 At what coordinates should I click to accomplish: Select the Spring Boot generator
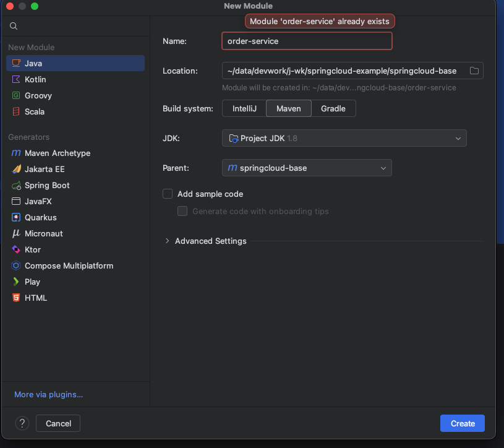(x=47, y=185)
